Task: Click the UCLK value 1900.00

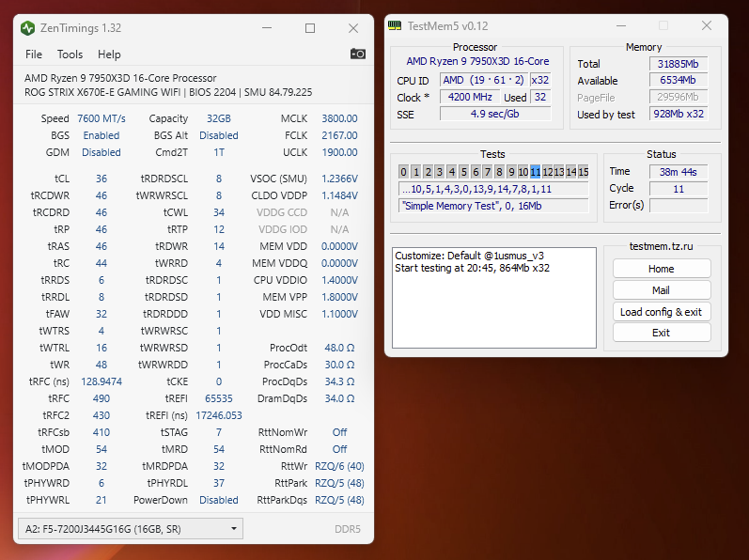Action: 339,152
